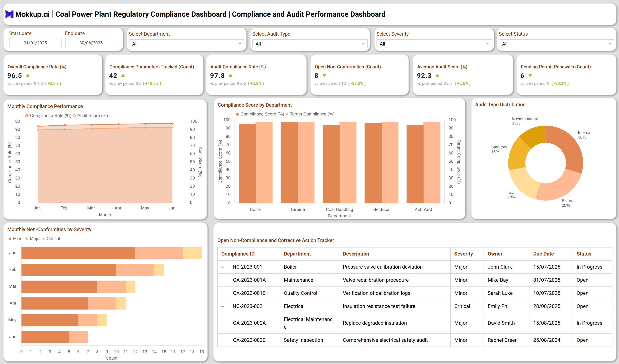The height and width of the screenshot is (364, 619).
Task: Toggle Audit Score (%) legend marker in monthly chart
Action: 74,116
